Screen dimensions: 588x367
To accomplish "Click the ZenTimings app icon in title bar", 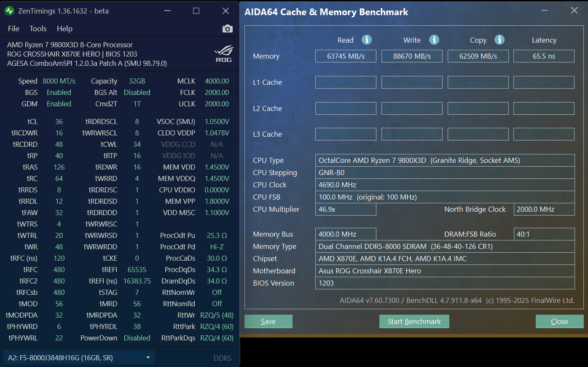I will pyautogui.click(x=9, y=11).
